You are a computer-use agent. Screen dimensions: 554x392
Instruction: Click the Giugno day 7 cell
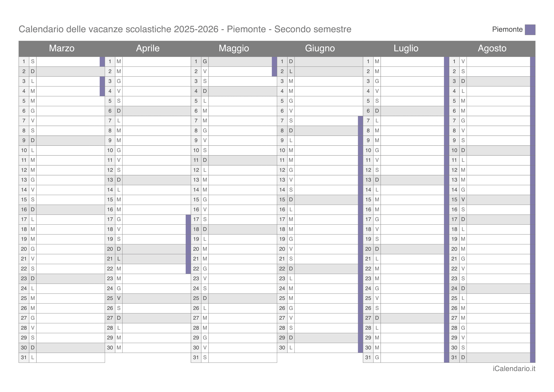[320, 121]
